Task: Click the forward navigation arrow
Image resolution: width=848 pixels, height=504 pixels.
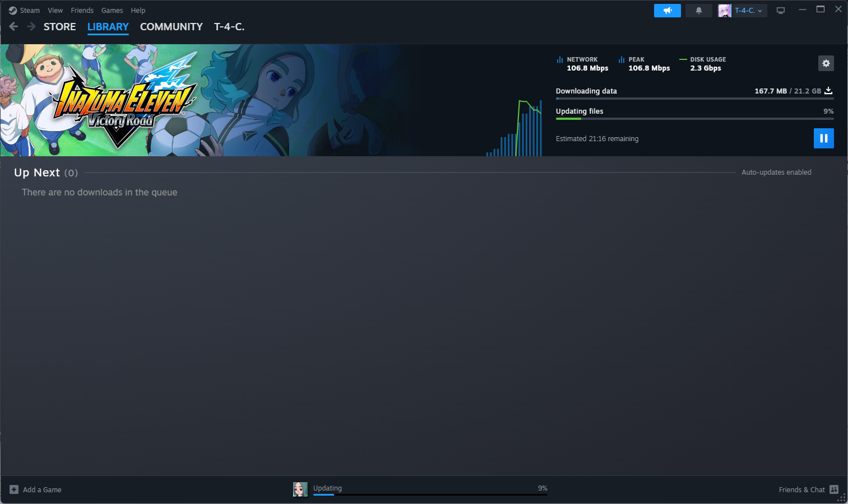Action: coord(31,26)
